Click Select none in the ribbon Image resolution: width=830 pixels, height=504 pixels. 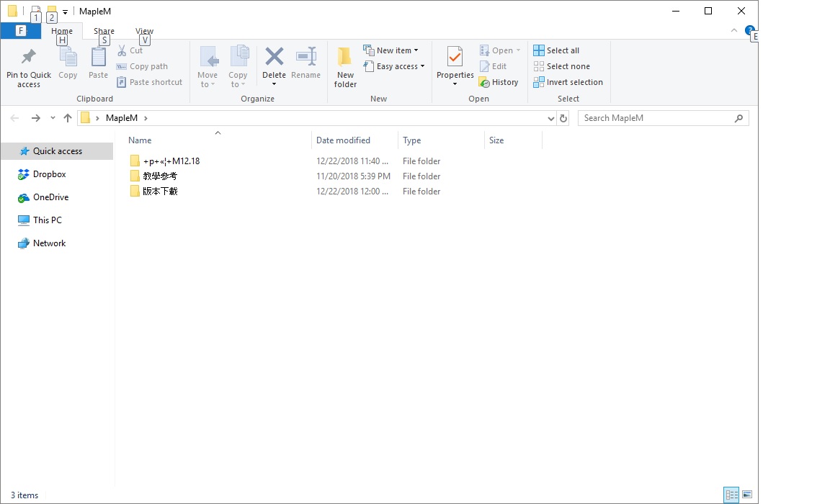click(562, 67)
